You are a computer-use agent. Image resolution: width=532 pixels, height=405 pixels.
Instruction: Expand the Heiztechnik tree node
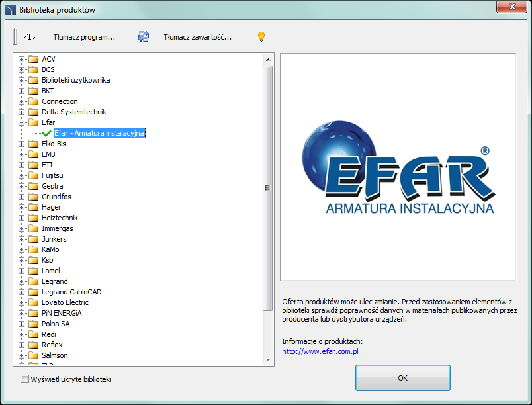pos(21,218)
